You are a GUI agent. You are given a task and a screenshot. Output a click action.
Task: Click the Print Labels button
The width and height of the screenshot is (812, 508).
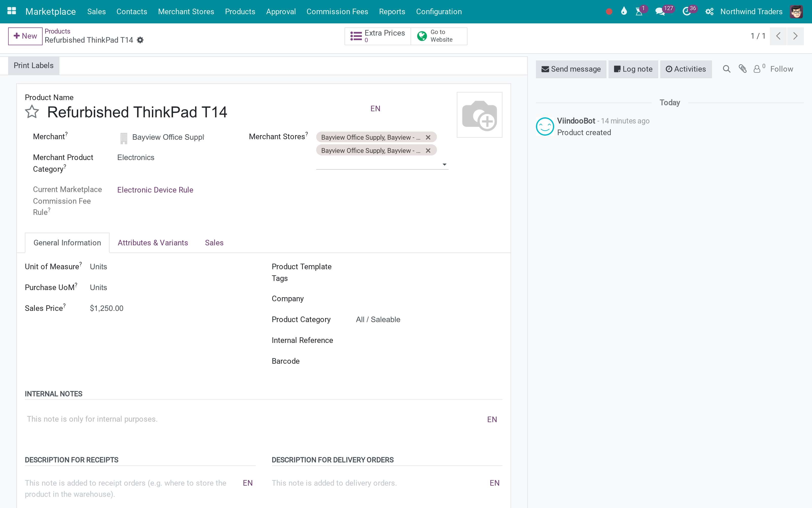(33, 66)
